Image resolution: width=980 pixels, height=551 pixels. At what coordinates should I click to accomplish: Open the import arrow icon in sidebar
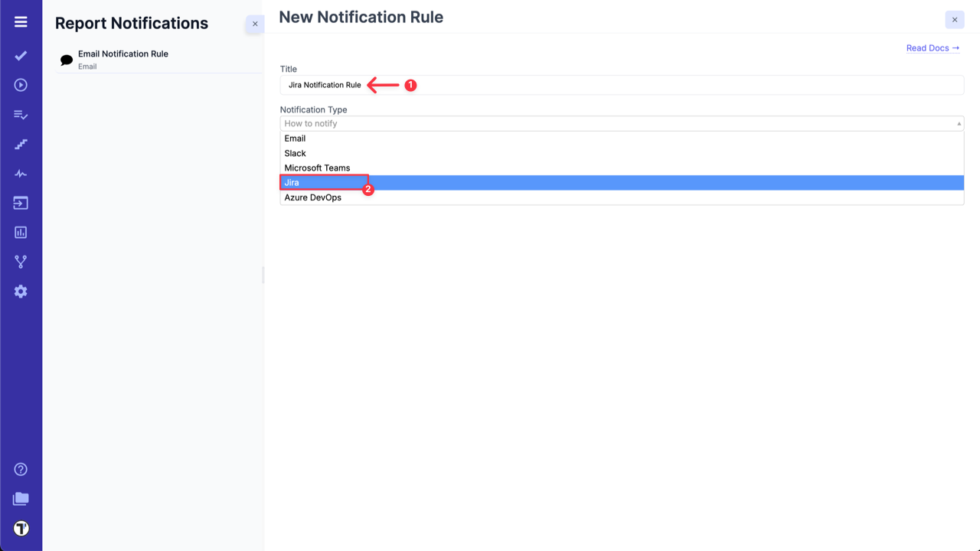[21, 202]
